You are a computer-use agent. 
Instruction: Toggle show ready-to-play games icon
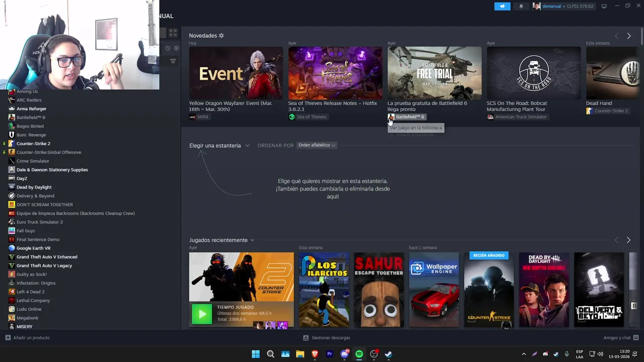click(x=176, y=48)
